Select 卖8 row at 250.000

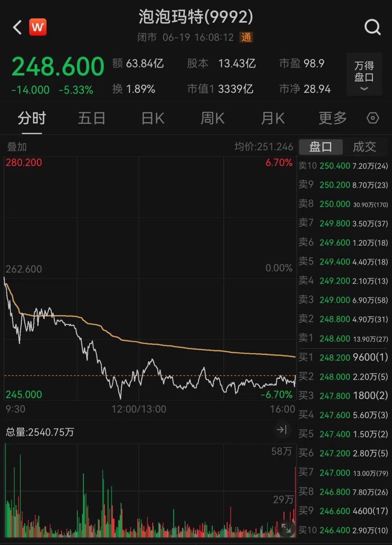click(343, 204)
